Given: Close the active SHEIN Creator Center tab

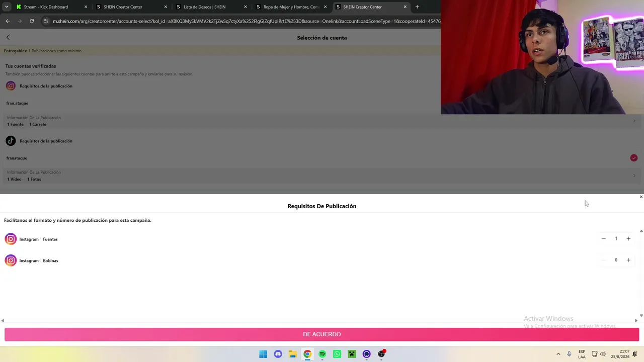Looking at the screenshot, I should click(x=405, y=7).
